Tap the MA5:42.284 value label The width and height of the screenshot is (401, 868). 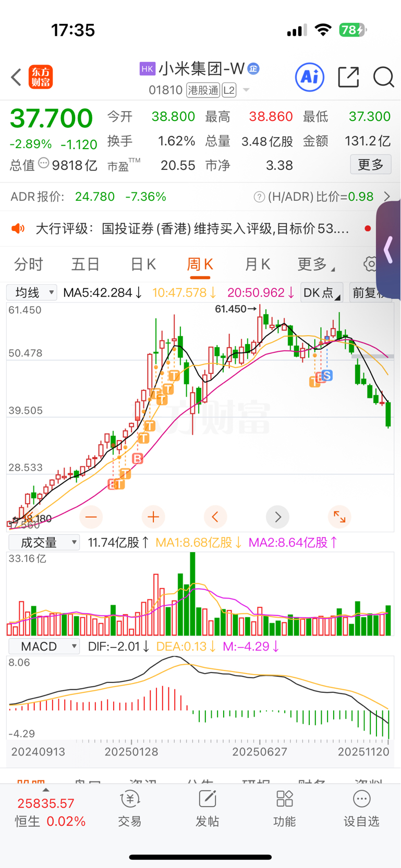[x=103, y=292]
